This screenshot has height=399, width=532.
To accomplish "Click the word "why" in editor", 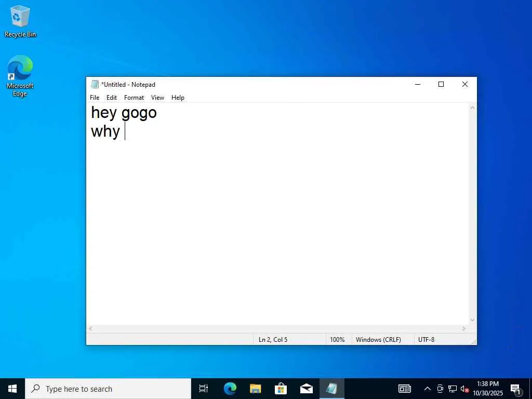I will click(x=105, y=131).
